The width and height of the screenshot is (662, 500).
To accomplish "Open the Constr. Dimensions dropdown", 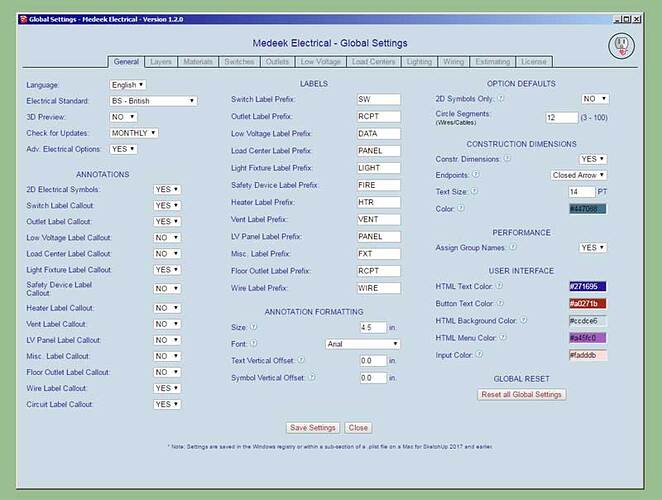I will [x=593, y=159].
